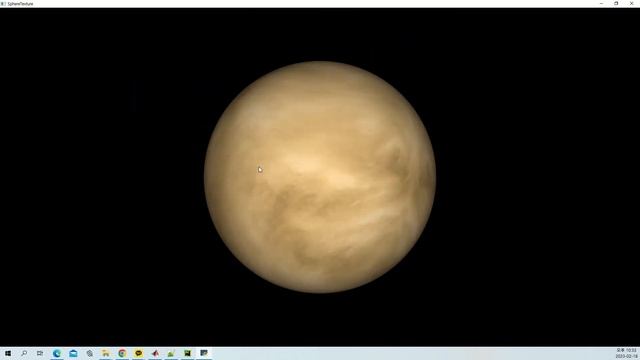Switch to Google Chrome on taskbar

pyautogui.click(x=122, y=353)
